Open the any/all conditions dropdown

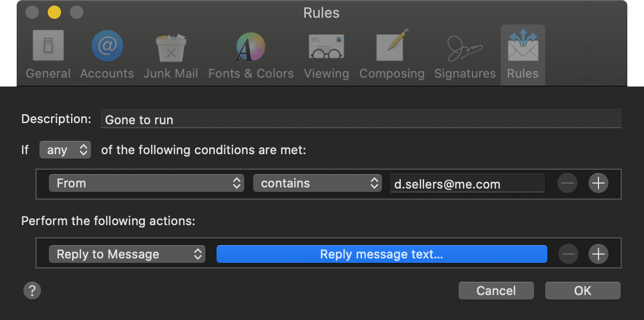(x=65, y=150)
